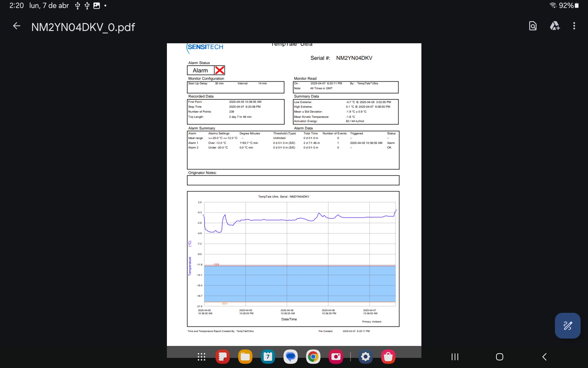Screen dimensions: 588x368
Task: Select Monitor Read time 2025-04-07 6:20:11 PM
Action: (326, 83)
